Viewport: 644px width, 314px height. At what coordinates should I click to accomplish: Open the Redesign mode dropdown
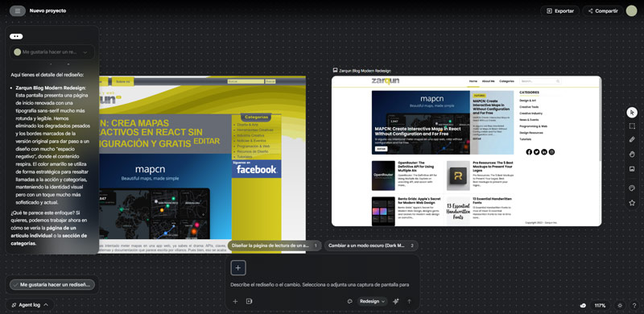coord(372,301)
